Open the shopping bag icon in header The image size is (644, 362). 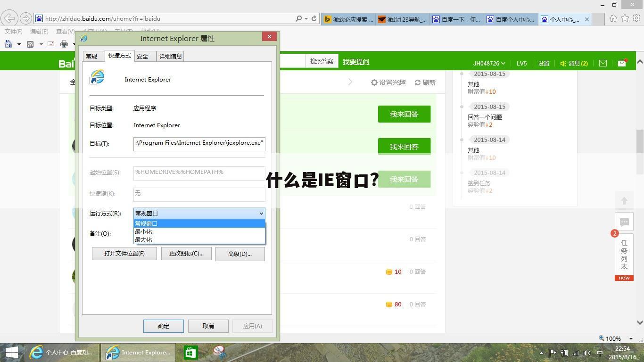click(x=622, y=63)
